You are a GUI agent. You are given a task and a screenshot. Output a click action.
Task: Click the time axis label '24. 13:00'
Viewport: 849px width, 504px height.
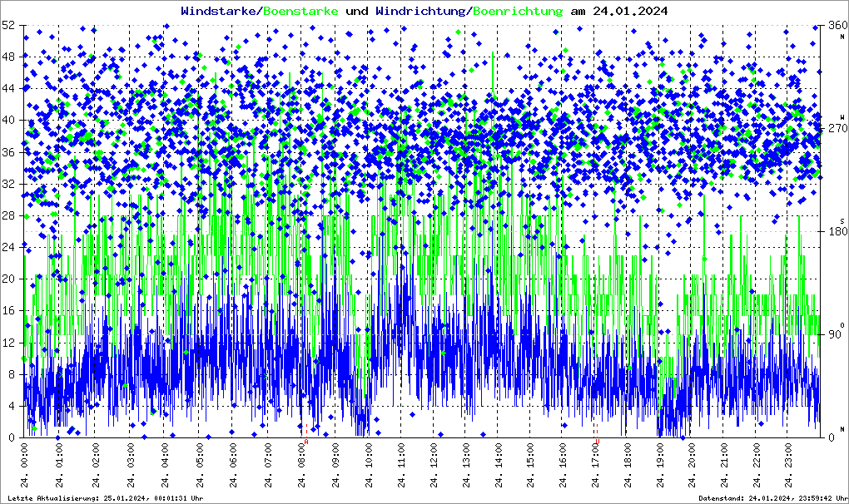[466, 465]
